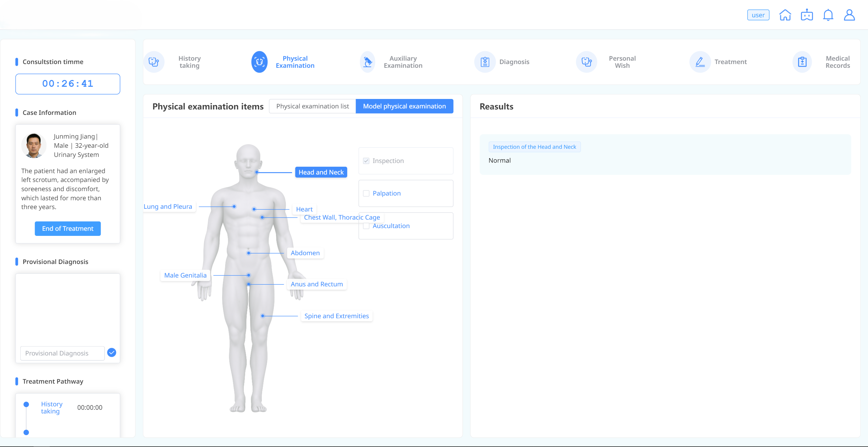This screenshot has height=447, width=868.
Task: Click the Treatment pencil icon
Action: tap(700, 62)
